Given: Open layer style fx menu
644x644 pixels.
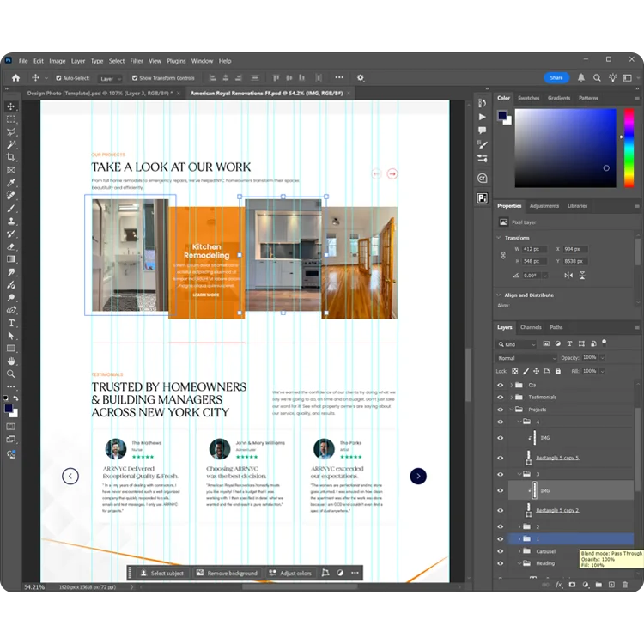Looking at the screenshot, I should [x=558, y=585].
